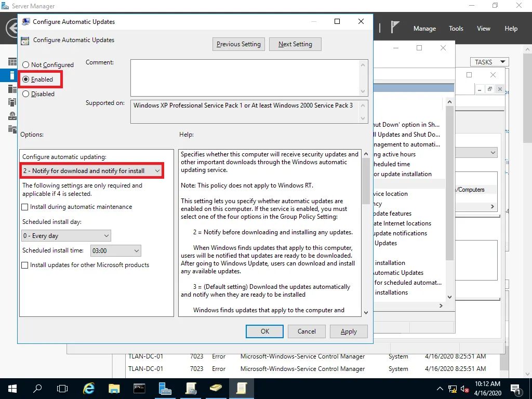This screenshot has width=532, height=399.
Task: Open the View menu
Action: pos(484,29)
